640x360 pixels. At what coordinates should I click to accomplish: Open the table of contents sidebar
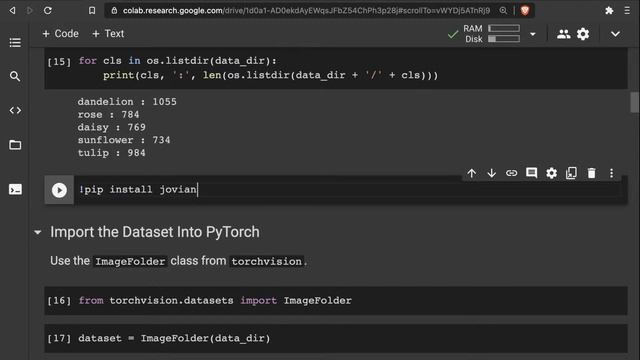pyautogui.click(x=15, y=42)
